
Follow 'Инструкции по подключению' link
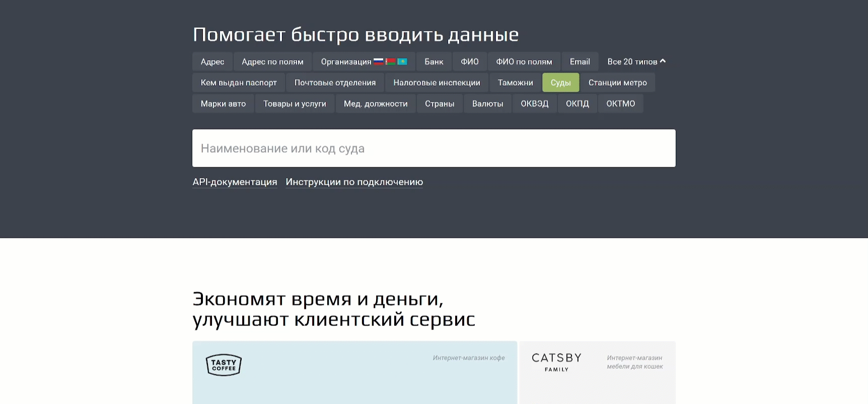click(x=354, y=182)
